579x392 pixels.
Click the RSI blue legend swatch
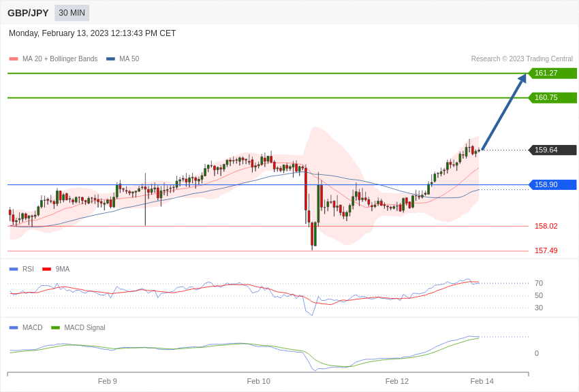click(14, 269)
